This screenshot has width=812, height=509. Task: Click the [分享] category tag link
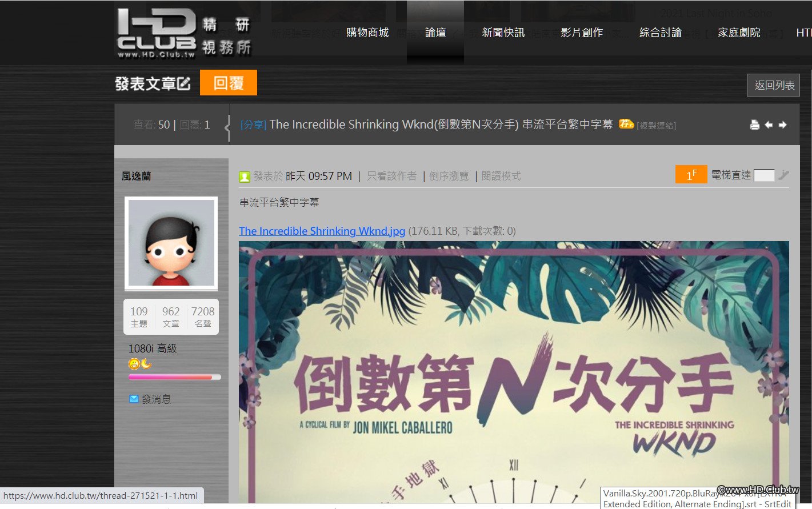(254, 125)
